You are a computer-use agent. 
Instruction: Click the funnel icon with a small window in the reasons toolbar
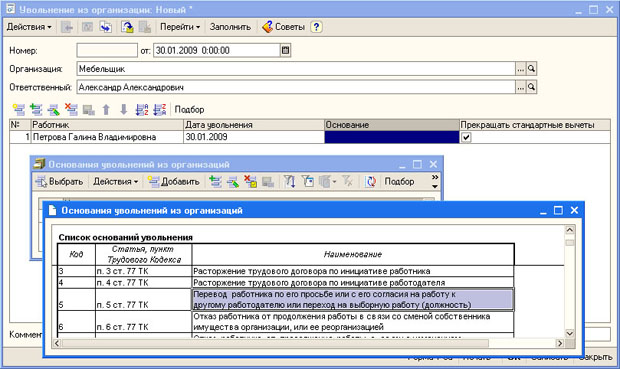coord(308,182)
